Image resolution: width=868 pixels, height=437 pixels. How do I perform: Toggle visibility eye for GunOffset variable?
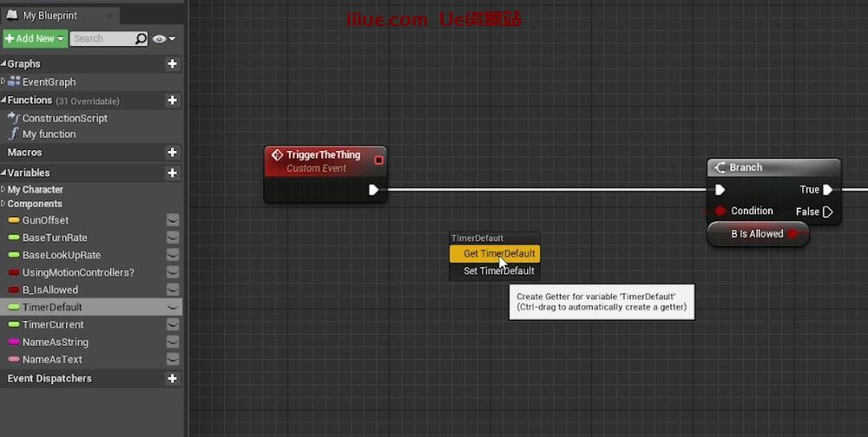click(173, 220)
